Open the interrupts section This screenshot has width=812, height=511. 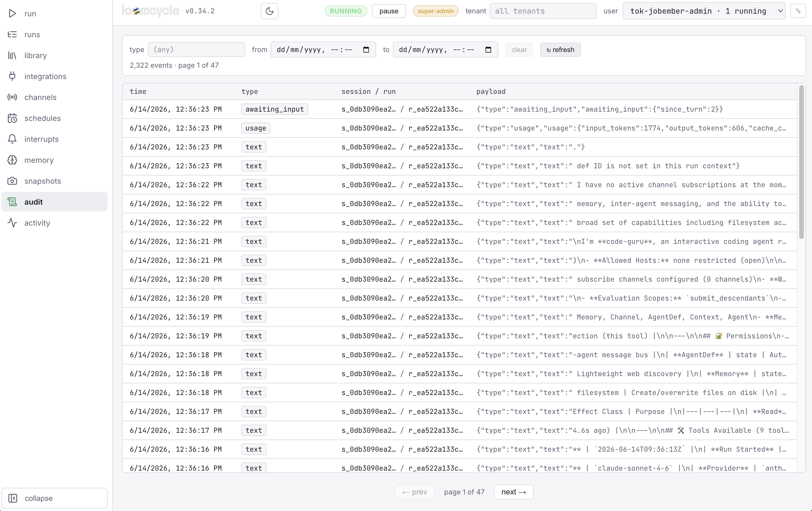[x=54, y=139]
